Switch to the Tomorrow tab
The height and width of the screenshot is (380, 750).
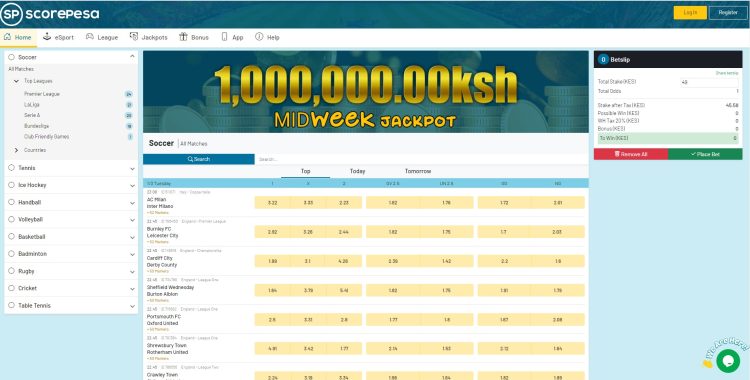(418, 171)
